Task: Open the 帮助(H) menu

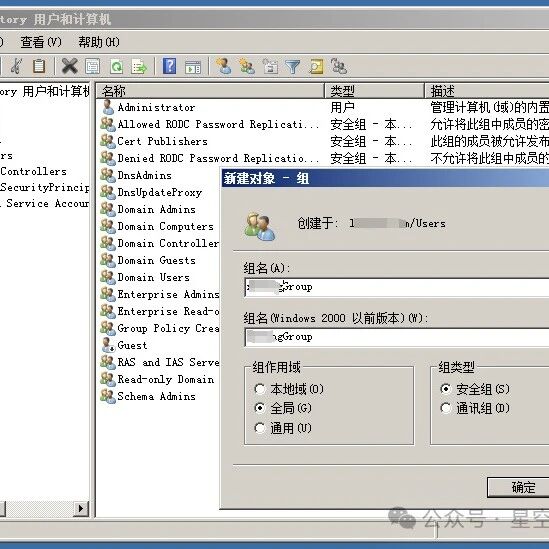Action: [99, 42]
